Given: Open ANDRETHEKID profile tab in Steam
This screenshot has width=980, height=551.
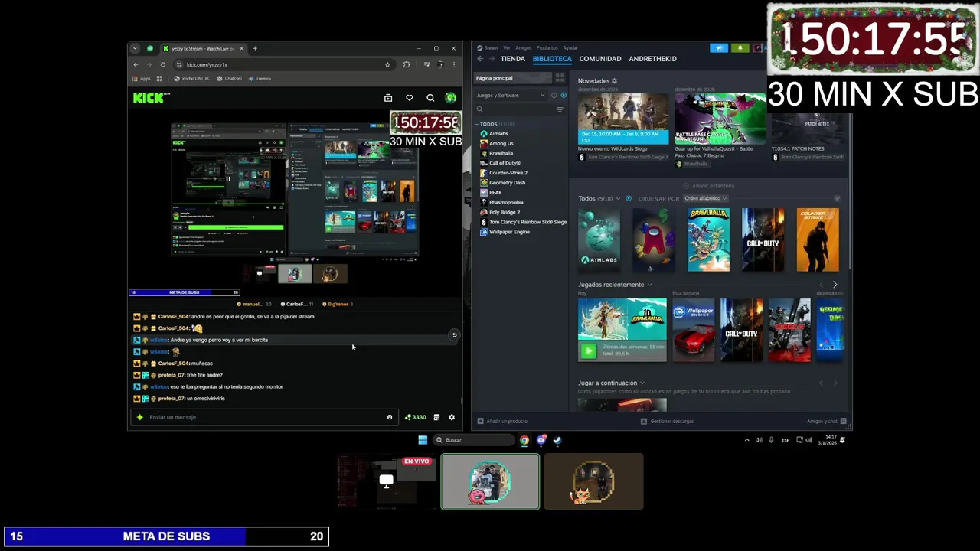Looking at the screenshot, I should [x=652, y=59].
